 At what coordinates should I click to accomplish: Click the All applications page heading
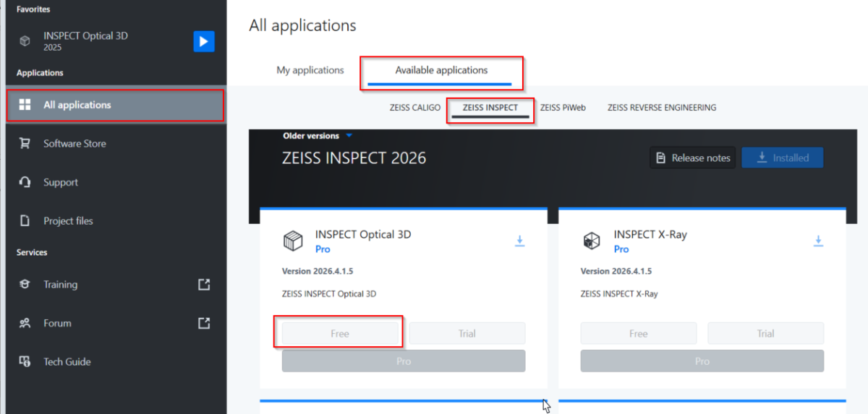302,26
